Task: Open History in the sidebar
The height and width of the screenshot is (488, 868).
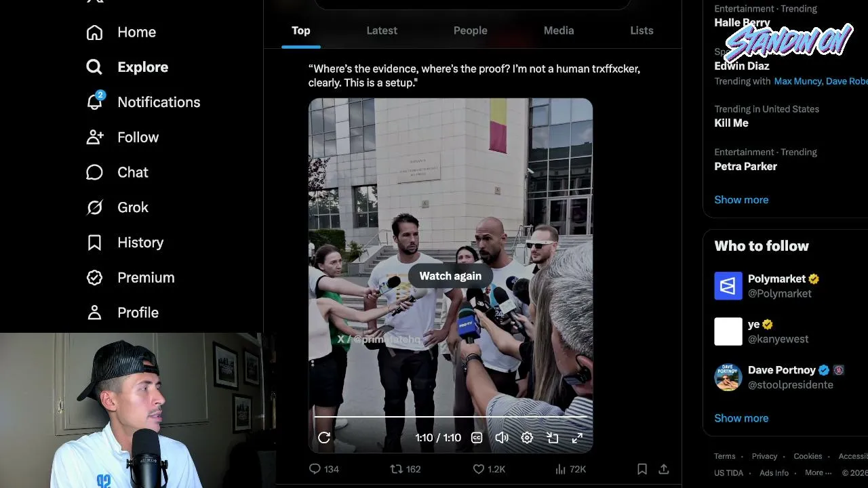Action: [125, 243]
